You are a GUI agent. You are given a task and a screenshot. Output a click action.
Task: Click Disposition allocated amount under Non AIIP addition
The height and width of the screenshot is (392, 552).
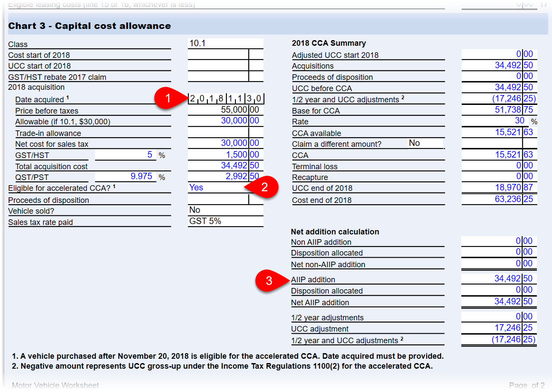click(x=499, y=252)
